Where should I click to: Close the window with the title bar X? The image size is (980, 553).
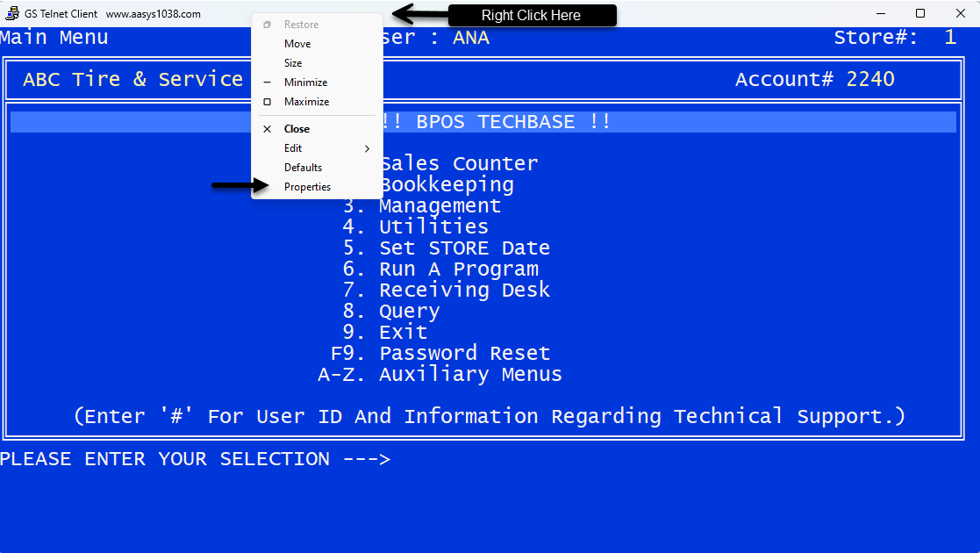pos(960,13)
